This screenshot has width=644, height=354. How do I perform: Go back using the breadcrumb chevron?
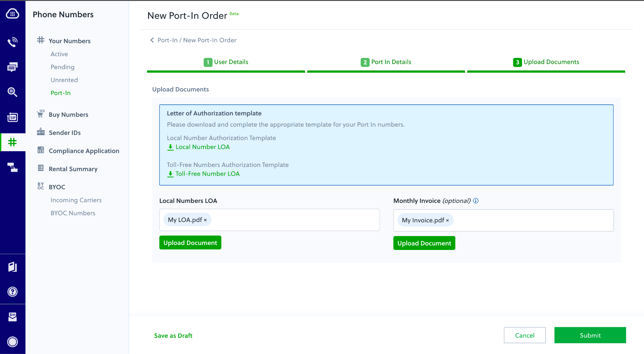click(152, 40)
